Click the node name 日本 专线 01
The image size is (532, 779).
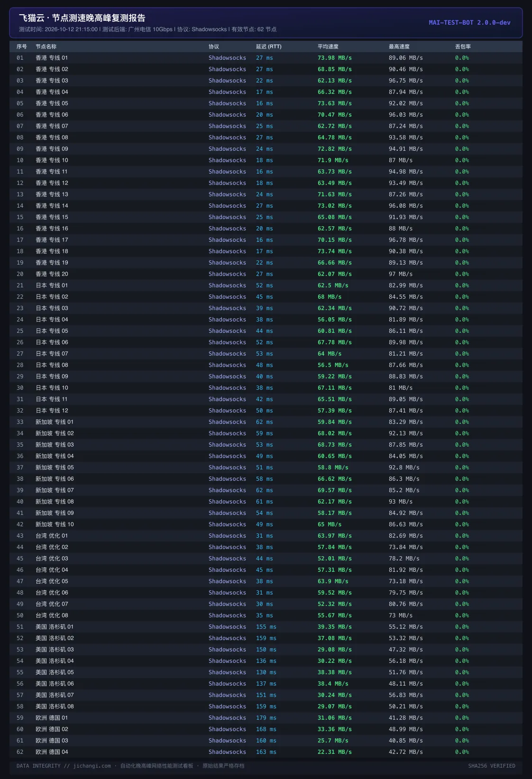click(x=52, y=285)
